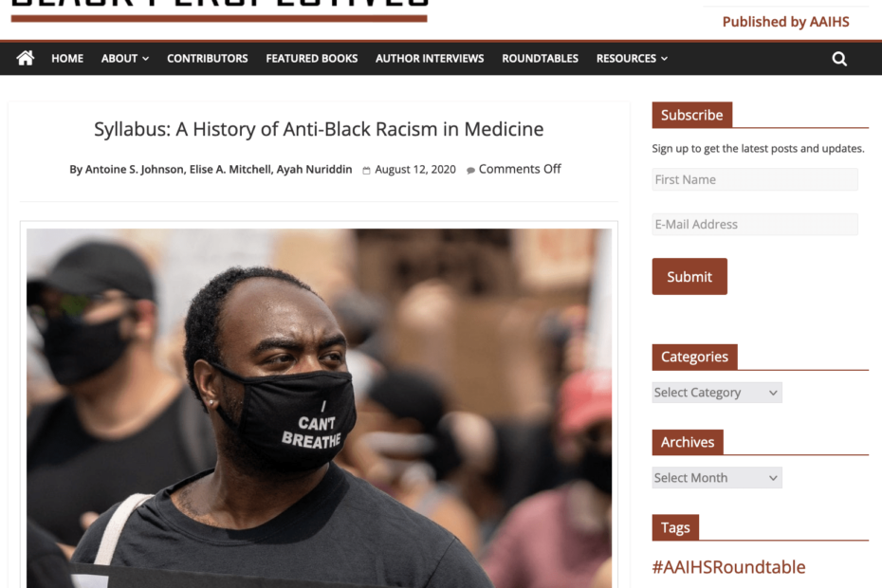Focus the First Name input field

(x=755, y=179)
